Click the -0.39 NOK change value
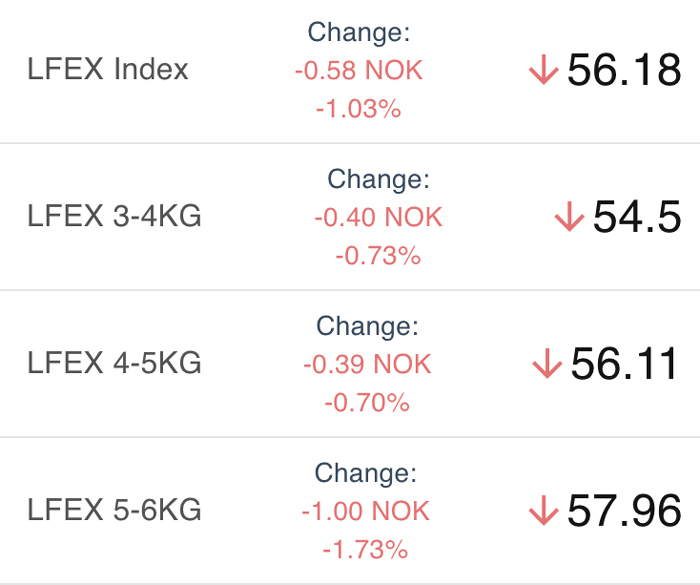700x585 pixels. [367, 364]
